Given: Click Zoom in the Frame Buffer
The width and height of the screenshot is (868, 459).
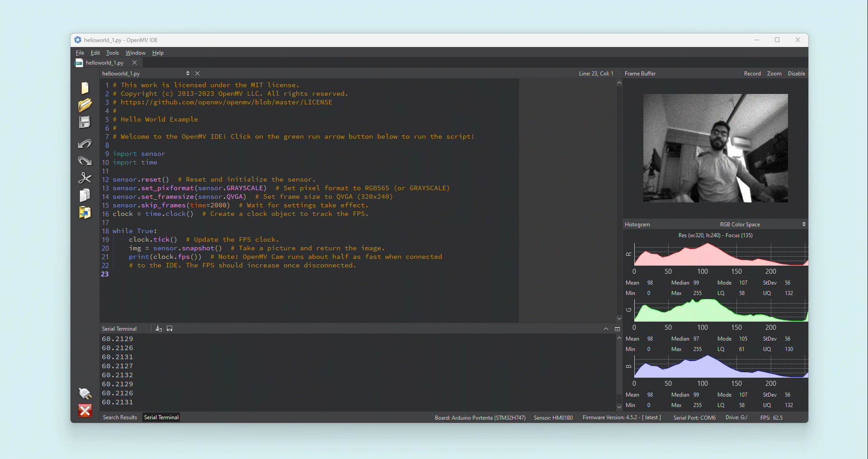Looking at the screenshot, I should click(x=774, y=73).
